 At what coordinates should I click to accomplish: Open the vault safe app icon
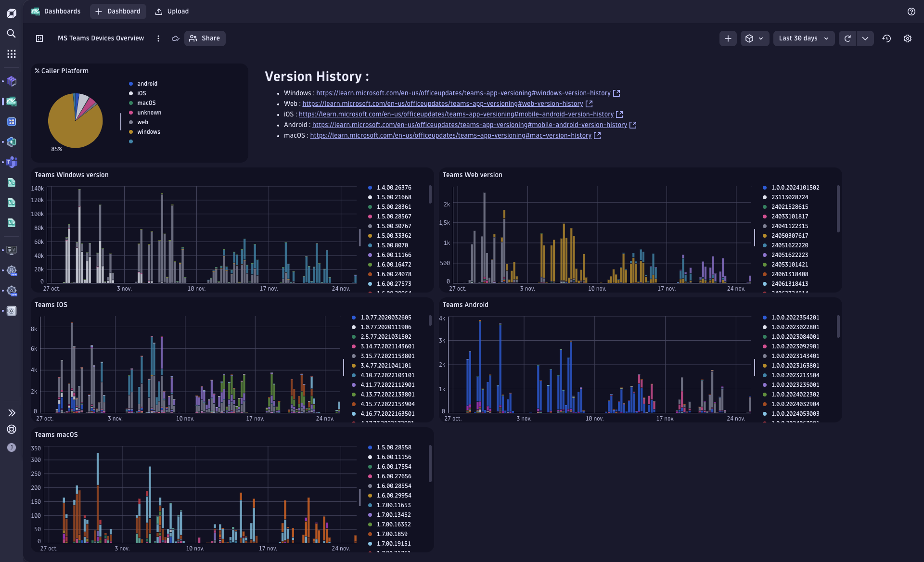click(12, 311)
